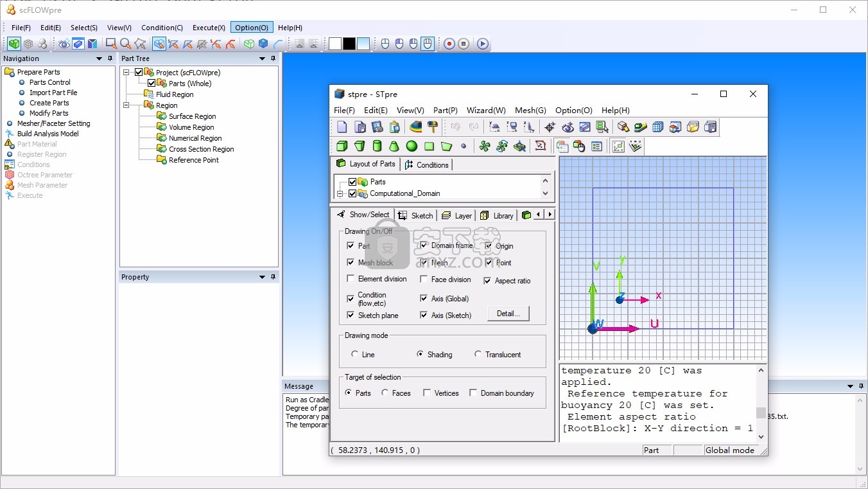Viewport: 868px width, 489px height.
Task: Click the eye view icon in STpre toolbar
Action: [568, 127]
